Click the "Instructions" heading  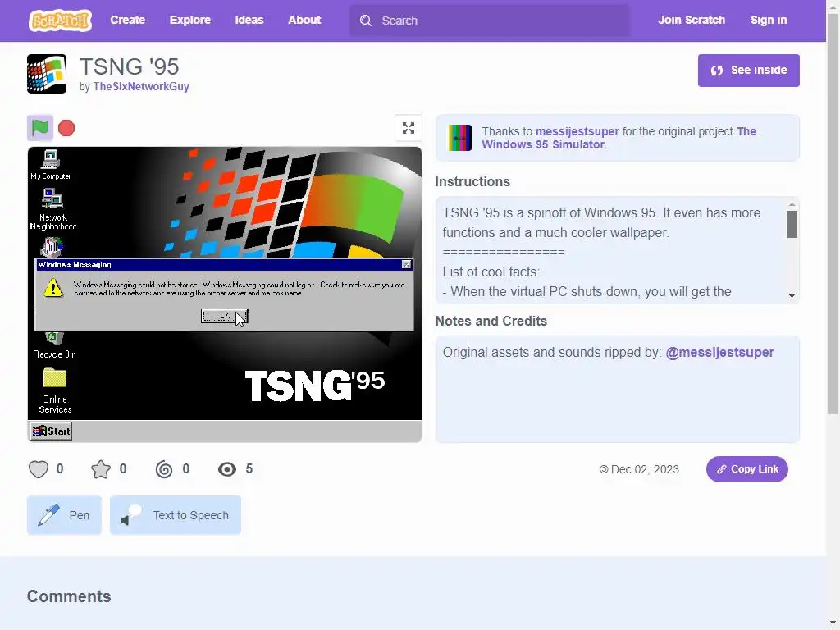click(472, 181)
